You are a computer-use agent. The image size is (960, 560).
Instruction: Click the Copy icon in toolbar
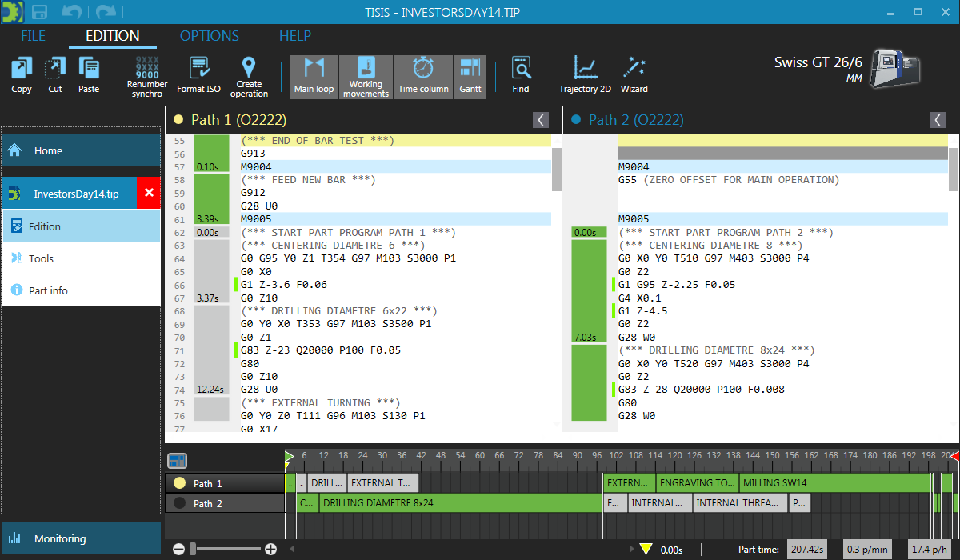click(22, 75)
